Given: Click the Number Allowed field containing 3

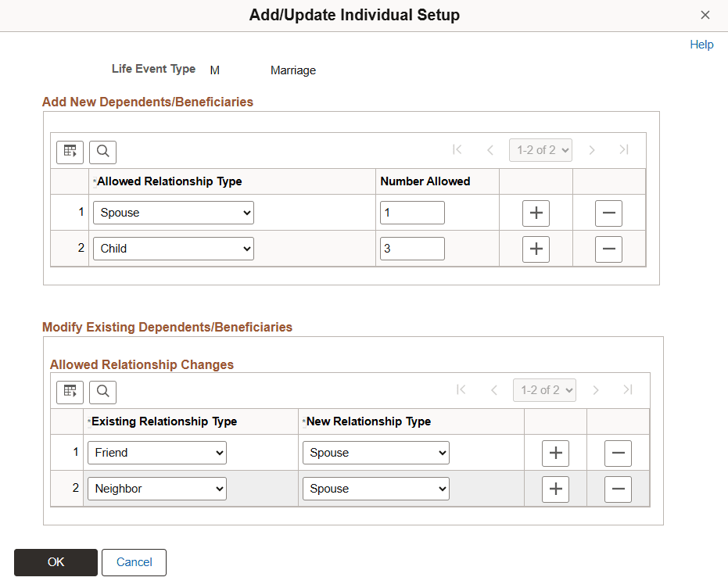Looking at the screenshot, I should point(412,248).
